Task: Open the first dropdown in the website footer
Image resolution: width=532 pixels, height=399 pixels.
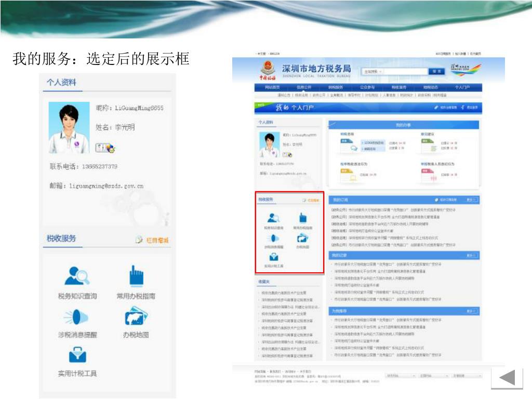Action: pos(401,376)
